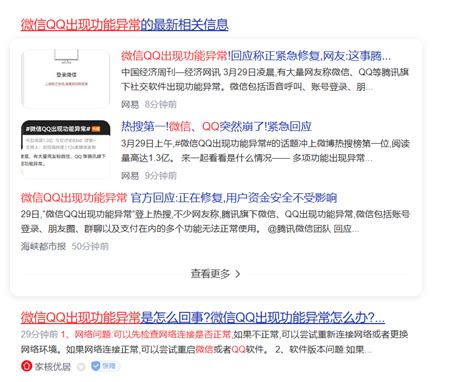This screenshot has width=474, height=382.
Task: Open the 登录微信 screenshot thumbnail
Action: pos(66,79)
